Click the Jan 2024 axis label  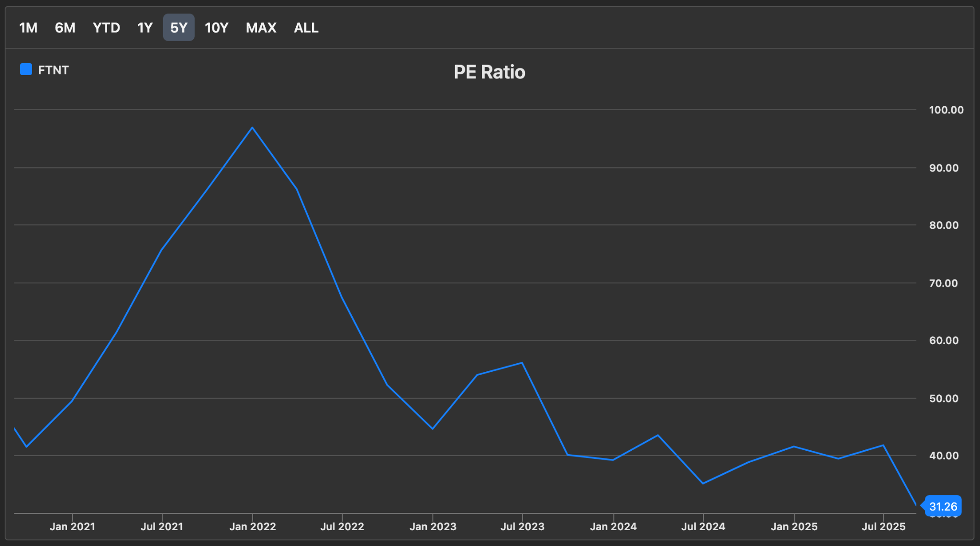pyautogui.click(x=613, y=527)
